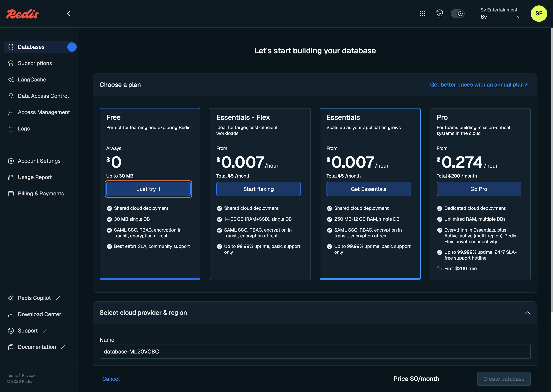Image resolution: width=553 pixels, height=392 pixels.
Task: Open the Usage Report page
Action: (34, 177)
